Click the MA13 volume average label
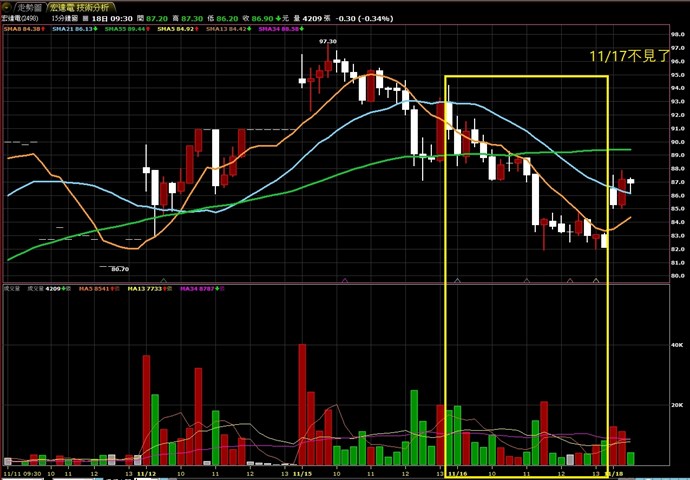This screenshot has height=480, width=690. coord(149,289)
